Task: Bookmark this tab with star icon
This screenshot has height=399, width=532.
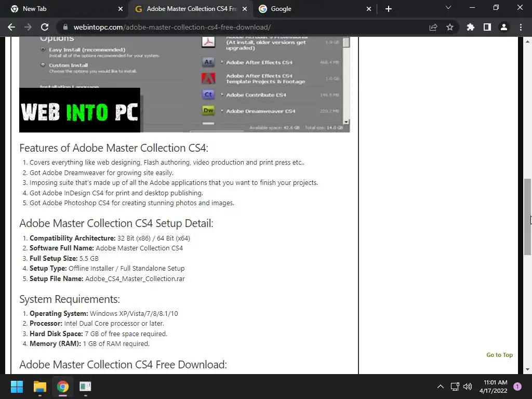Action: [x=450, y=27]
